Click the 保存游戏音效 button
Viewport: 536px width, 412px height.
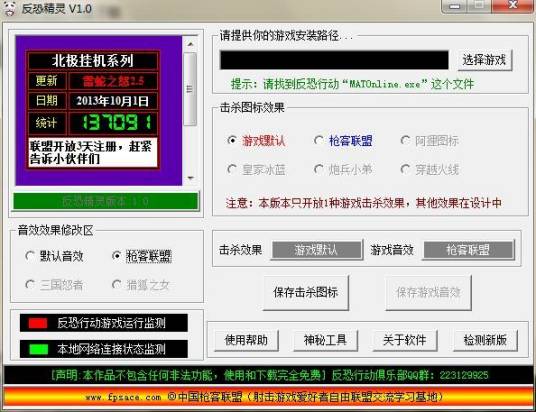tap(428, 293)
